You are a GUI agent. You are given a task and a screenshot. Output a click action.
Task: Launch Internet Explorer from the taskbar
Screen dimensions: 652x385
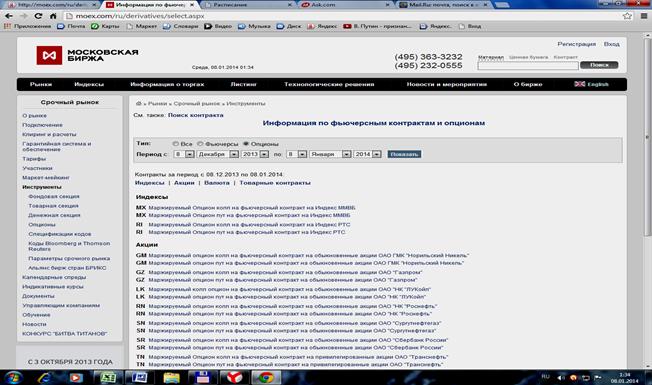tap(44, 378)
